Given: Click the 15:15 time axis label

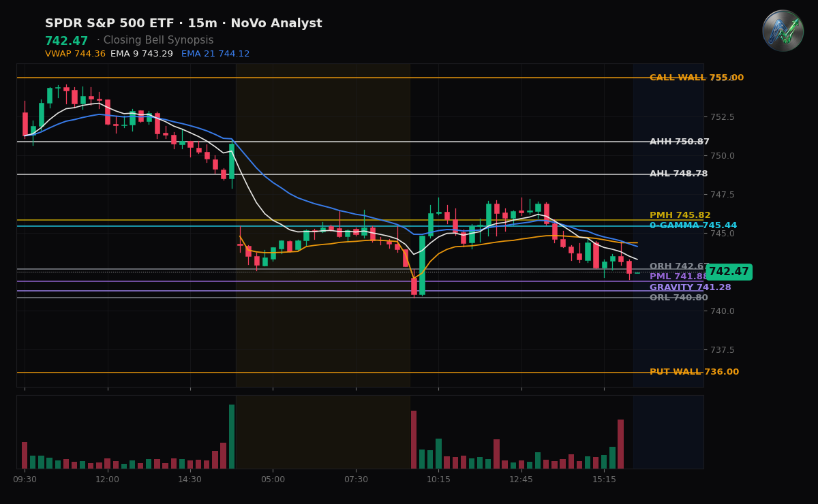Looking at the screenshot, I should 604,479.
